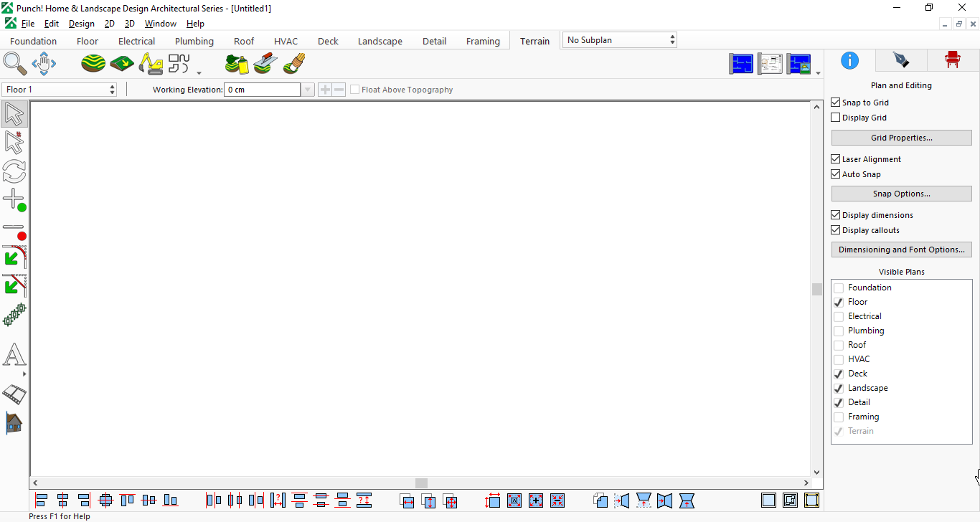The height and width of the screenshot is (522, 980).
Task: Open the Floor 1 dropdown
Action: 60,90
